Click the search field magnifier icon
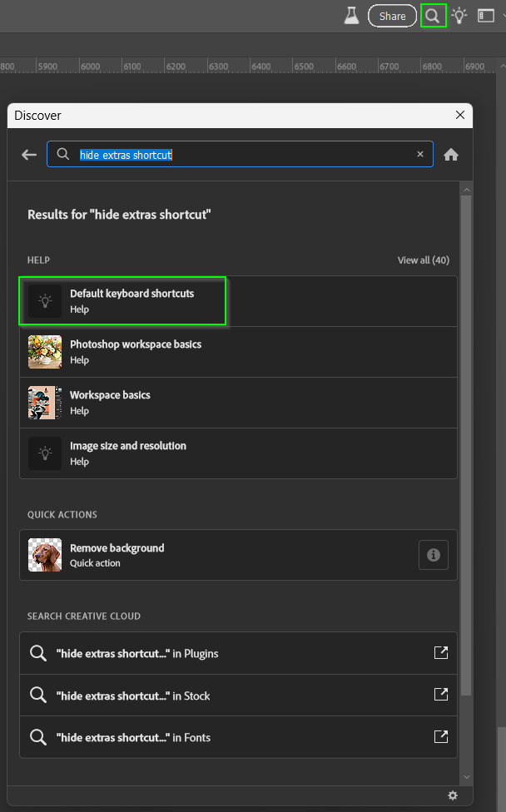Viewport: 506px width, 812px height. pyautogui.click(x=62, y=154)
